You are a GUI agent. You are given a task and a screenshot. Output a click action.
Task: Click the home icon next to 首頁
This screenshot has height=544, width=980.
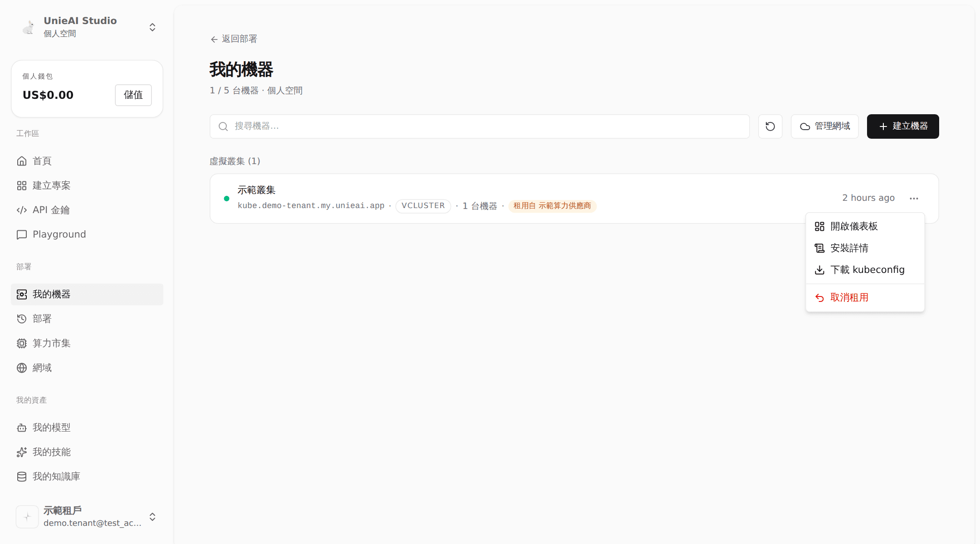coord(22,161)
